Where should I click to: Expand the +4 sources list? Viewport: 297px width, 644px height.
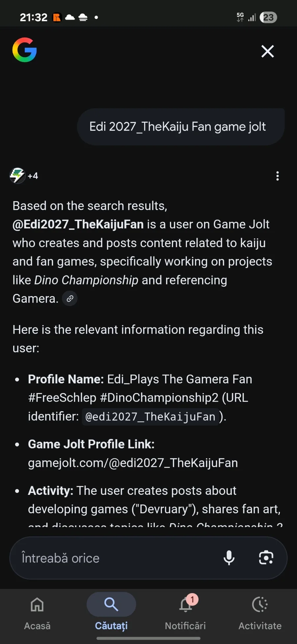pos(33,176)
